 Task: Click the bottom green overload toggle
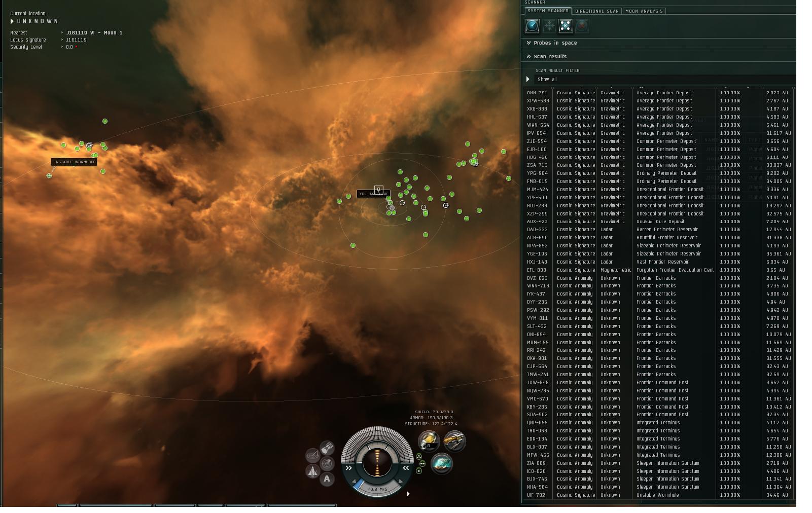pyautogui.click(x=419, y=471)
